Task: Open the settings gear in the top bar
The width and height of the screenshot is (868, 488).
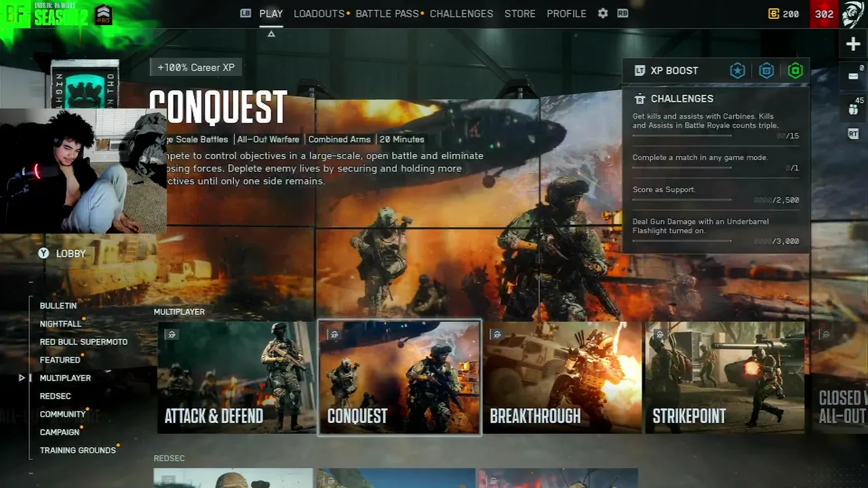Action: point(603,14)
